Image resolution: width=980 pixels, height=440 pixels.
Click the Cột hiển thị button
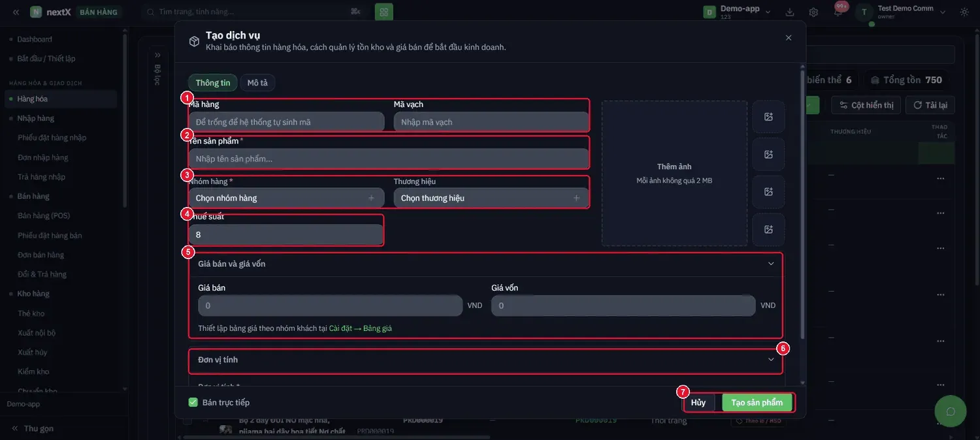pos(866,105)
